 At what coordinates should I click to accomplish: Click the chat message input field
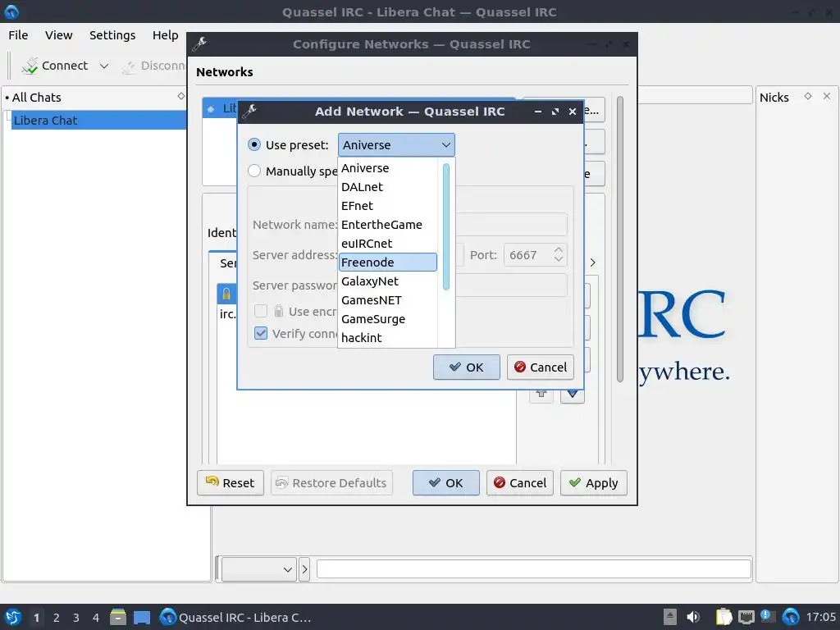[x=533, y=569]
